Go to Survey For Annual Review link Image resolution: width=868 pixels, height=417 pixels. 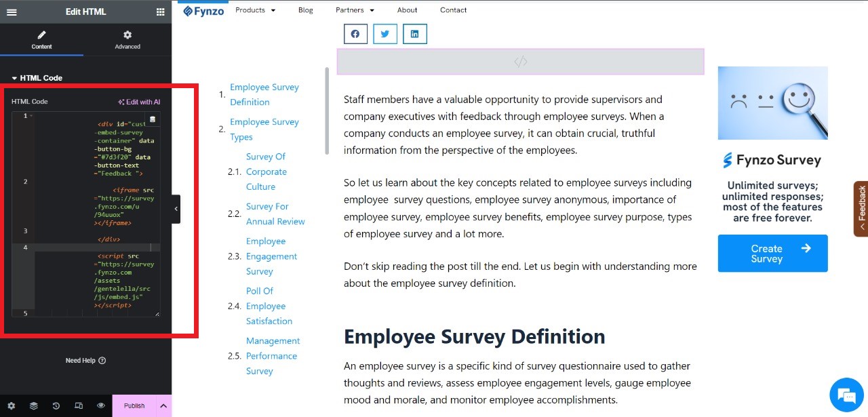point(275,214)
